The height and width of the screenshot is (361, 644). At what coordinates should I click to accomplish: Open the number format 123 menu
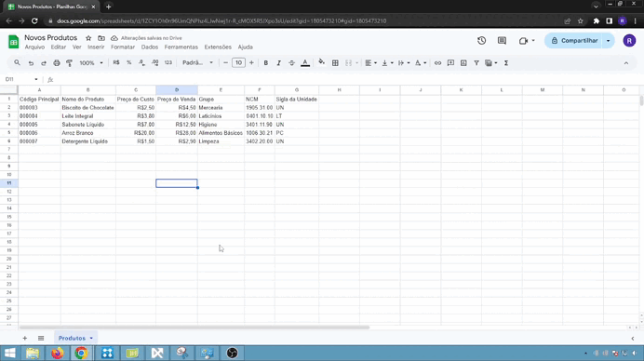click(168, 63)
